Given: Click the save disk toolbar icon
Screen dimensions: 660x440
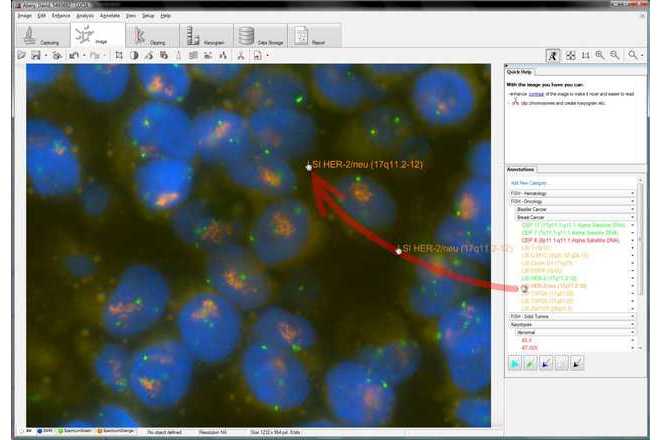Looking at the screenshot, I should pos(36,55).
